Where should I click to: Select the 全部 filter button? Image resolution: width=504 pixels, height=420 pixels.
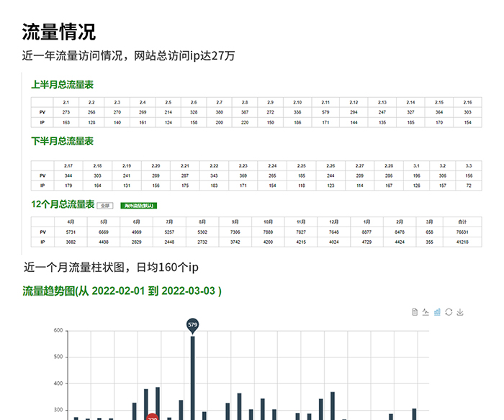105,205
